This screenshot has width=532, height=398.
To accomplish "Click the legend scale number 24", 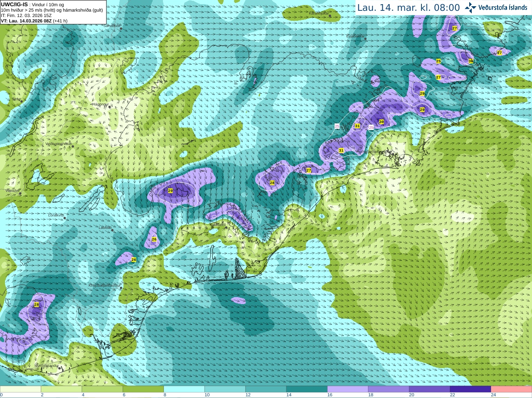I will point(493,395).
